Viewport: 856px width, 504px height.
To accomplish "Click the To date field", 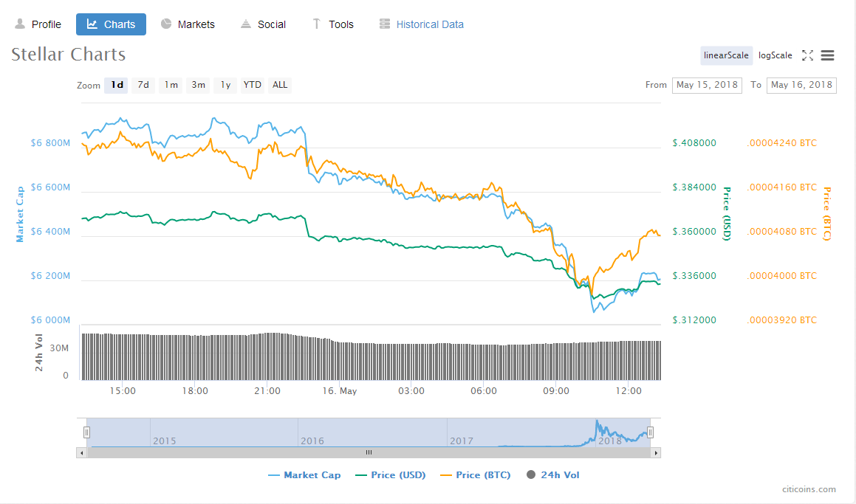I will pos(801,85).
